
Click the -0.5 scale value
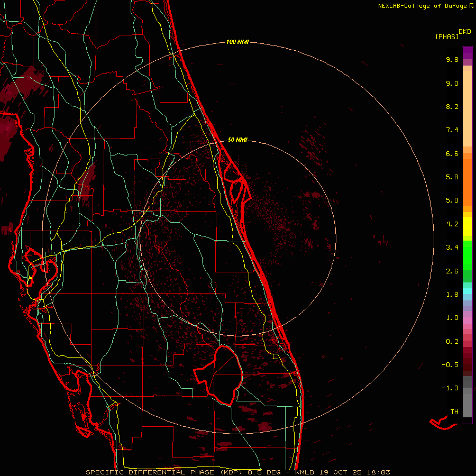tap(450, 365)
